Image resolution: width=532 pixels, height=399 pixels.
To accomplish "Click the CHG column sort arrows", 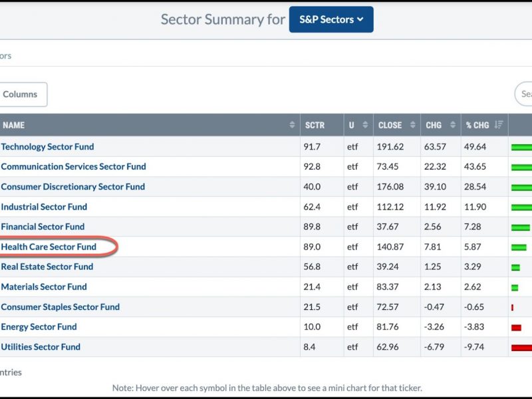I will 453,125.
